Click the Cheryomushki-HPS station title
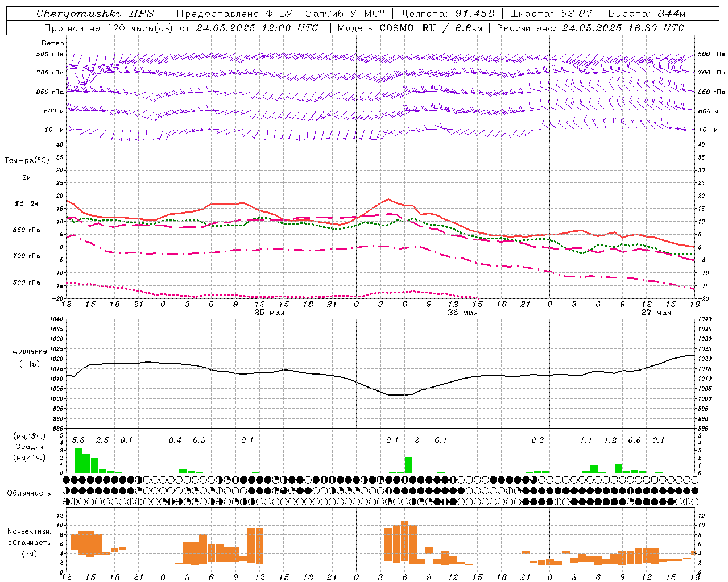Image resolution: width=728 pixels, height=582 pixels. click(95, 14)
